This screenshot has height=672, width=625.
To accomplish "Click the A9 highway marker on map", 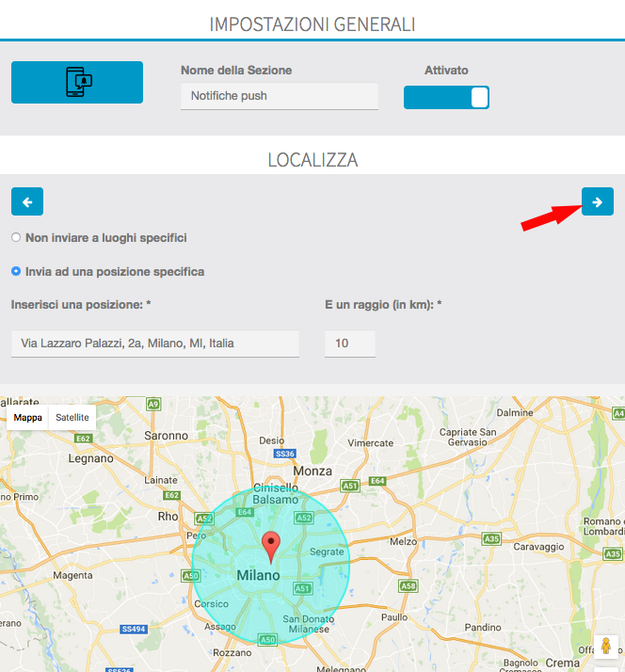I will (x=153, y=404).
